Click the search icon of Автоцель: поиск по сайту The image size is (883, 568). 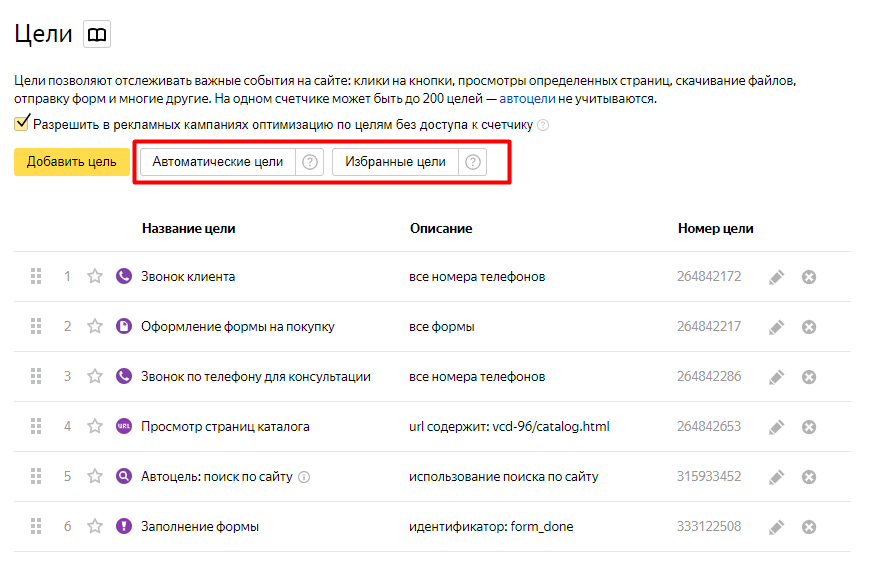click(x=124, y=476)
